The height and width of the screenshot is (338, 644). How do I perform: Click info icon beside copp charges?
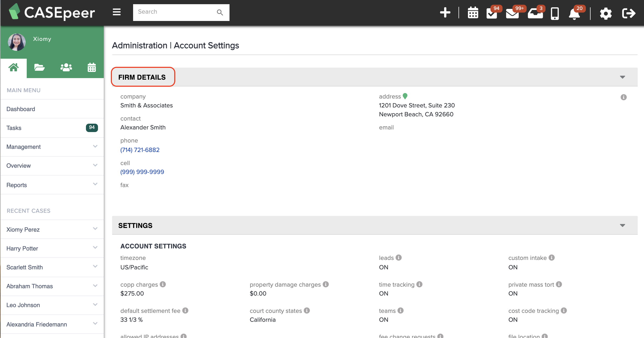click(x=163, y=284)
